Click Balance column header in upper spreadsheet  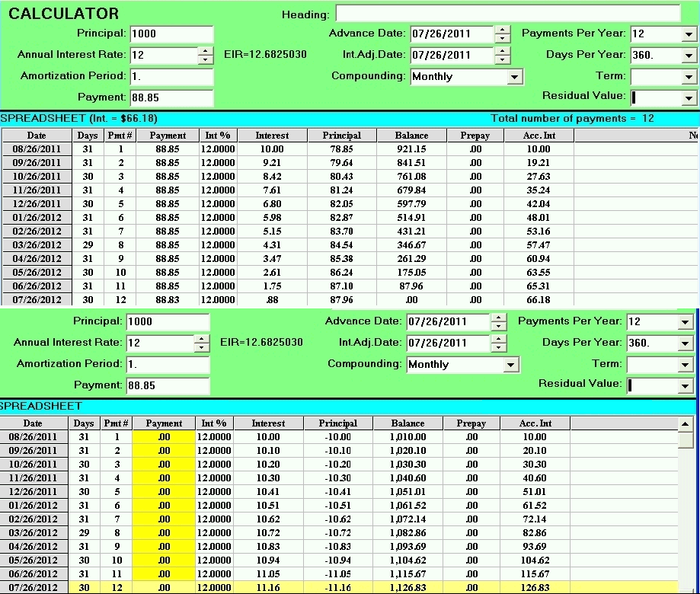[x=411, y=136]
